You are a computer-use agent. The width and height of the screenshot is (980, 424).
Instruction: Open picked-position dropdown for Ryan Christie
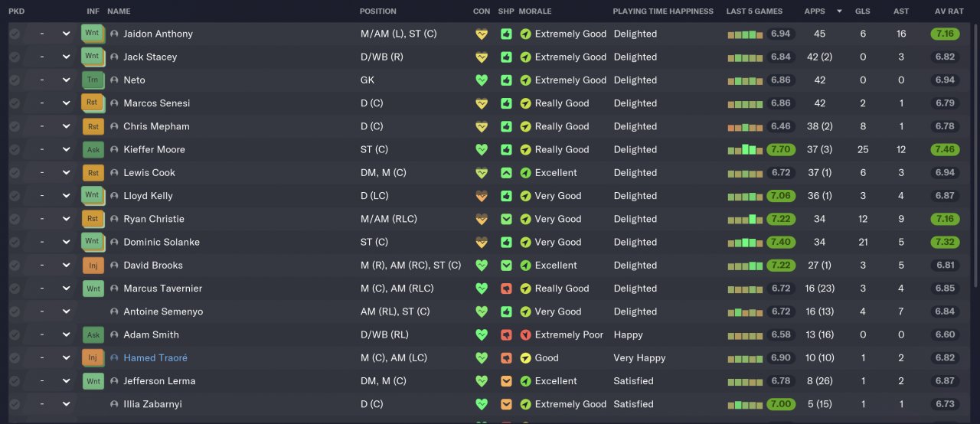pos(67,220)
